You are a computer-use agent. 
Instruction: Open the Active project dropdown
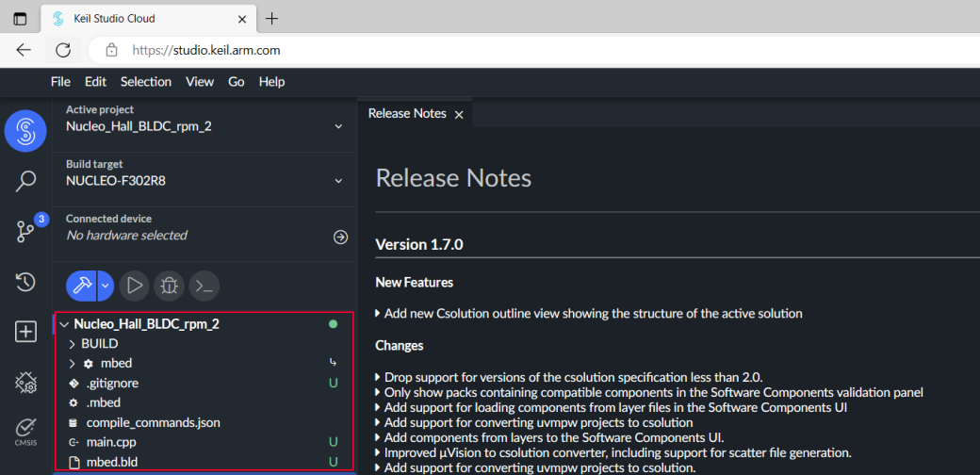(338, 126)
